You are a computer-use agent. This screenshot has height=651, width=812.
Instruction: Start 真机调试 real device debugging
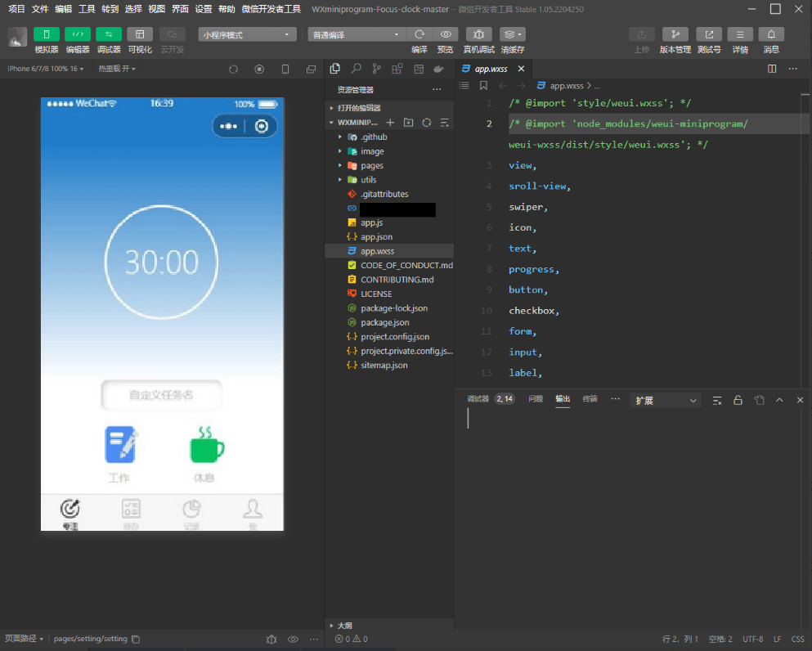coord(478,34)
